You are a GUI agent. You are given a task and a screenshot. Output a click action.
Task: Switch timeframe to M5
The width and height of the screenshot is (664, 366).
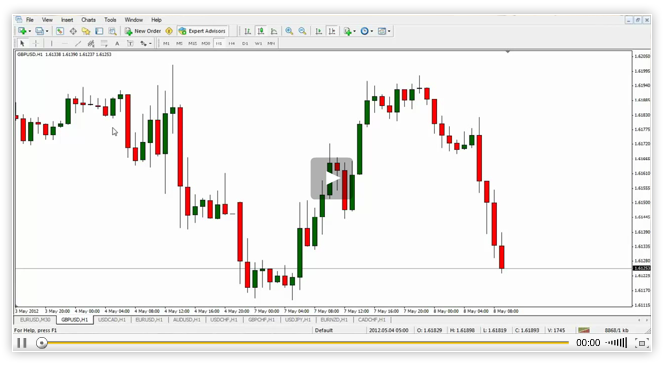(179, 43)
